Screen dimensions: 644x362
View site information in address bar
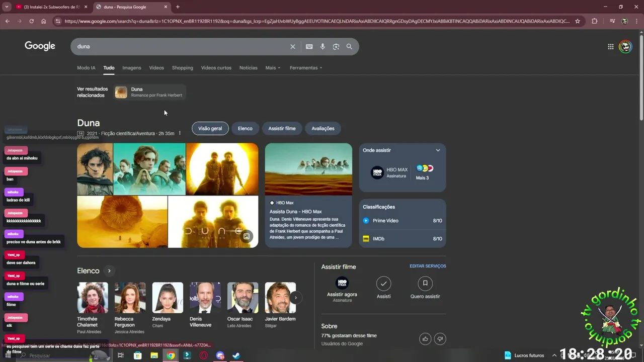[58, 21]
